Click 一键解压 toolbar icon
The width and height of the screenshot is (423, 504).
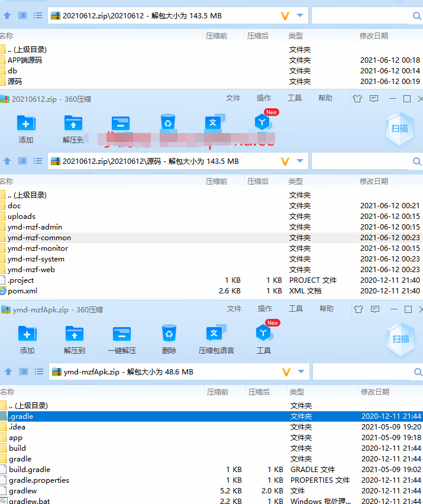121,334
